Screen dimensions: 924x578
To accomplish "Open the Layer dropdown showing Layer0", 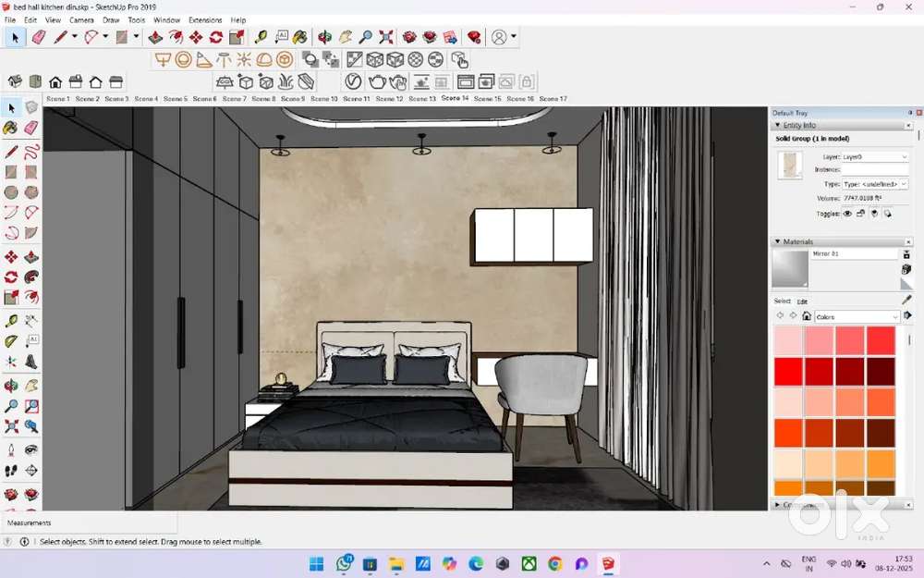I will tap(875, 157).
